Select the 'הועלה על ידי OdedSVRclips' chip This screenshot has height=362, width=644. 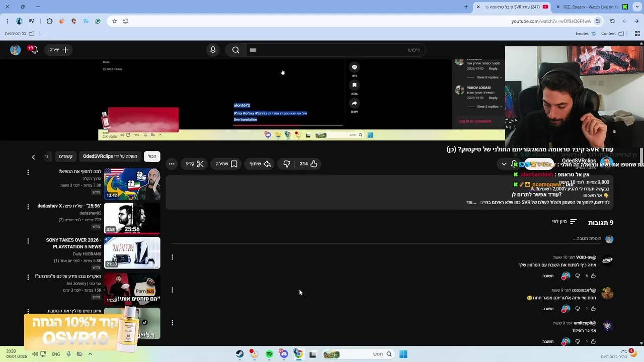tap(110, 156)
